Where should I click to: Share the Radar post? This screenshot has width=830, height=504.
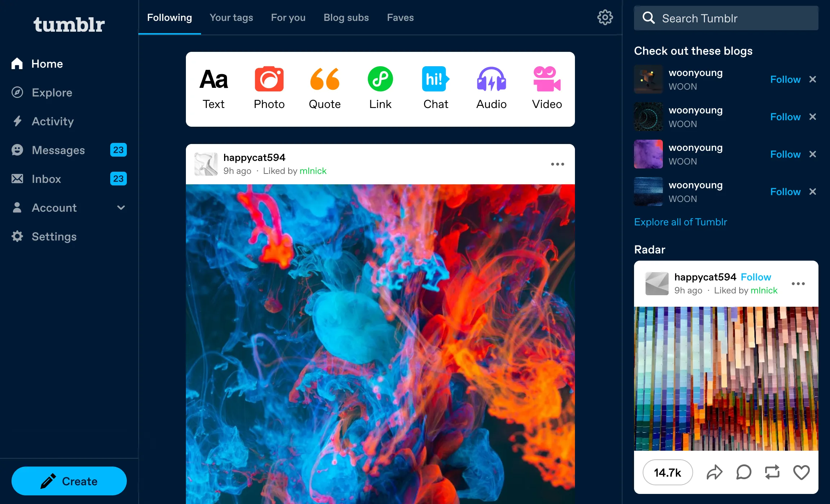click(x=715, y=472)
